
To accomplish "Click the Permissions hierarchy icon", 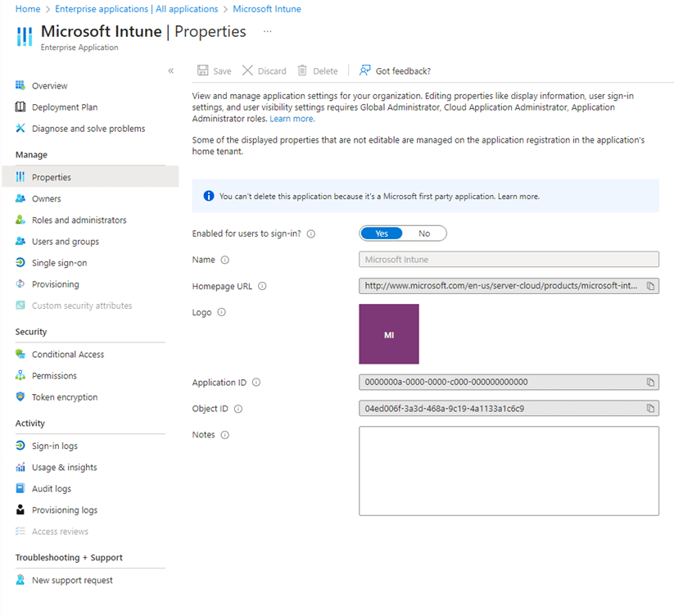I will [20, 375].
